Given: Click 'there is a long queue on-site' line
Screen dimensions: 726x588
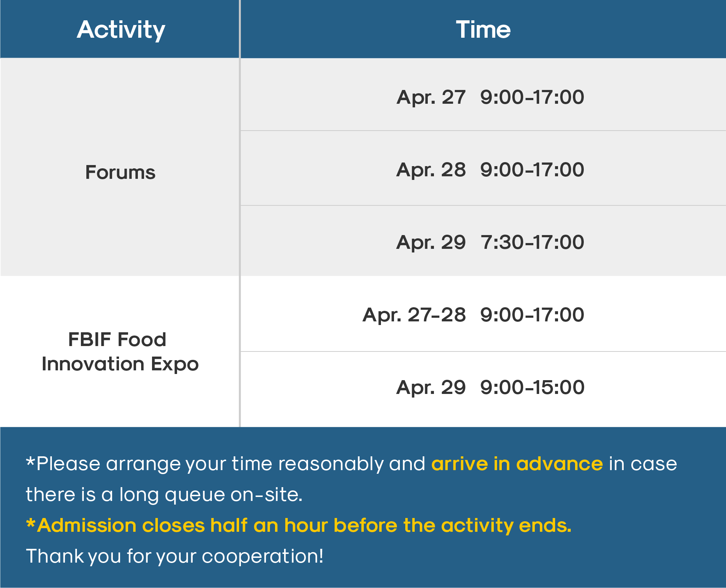Looking at the screenshot, I should click(x=164, y=495).
